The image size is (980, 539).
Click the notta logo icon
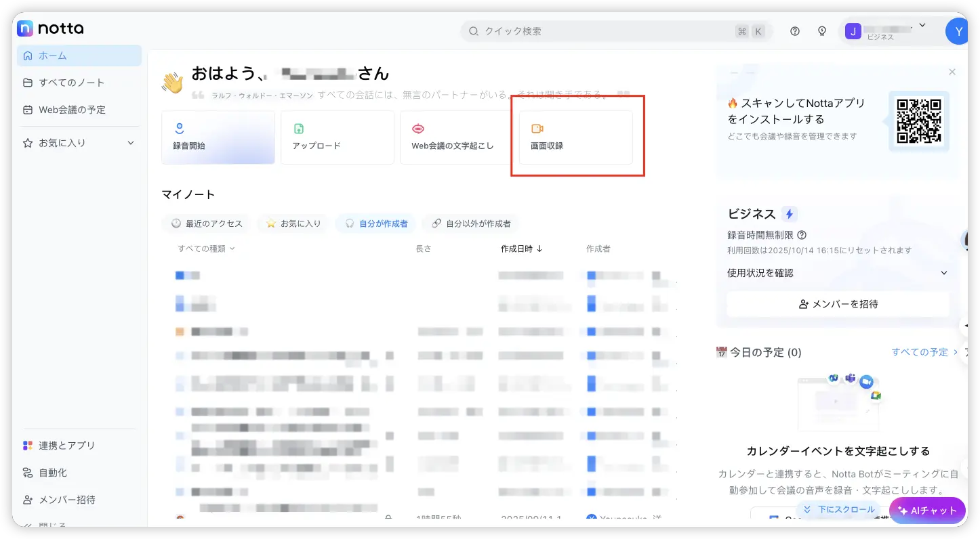click(x=25, y=28)
